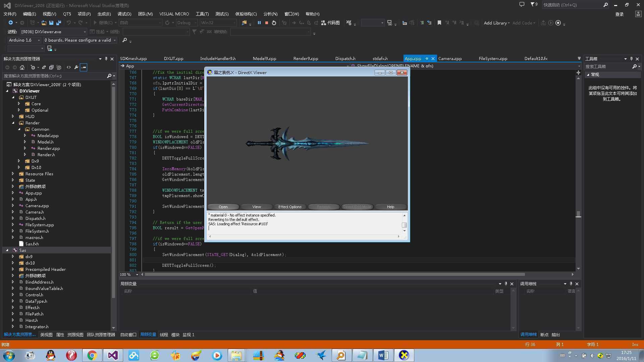This screenshot has width=644, height=362.
Task: Switch to the Camera.cpp tab
Action: [450, 59]
